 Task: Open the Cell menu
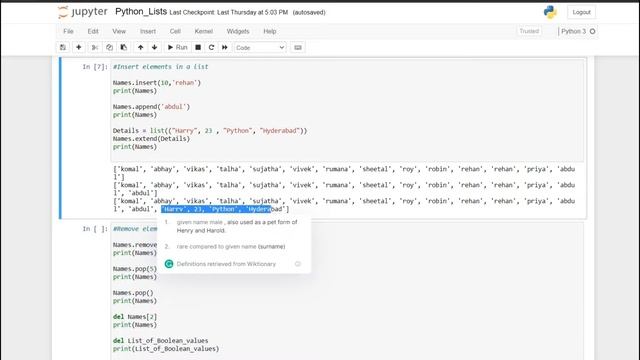tap(175, 31)
